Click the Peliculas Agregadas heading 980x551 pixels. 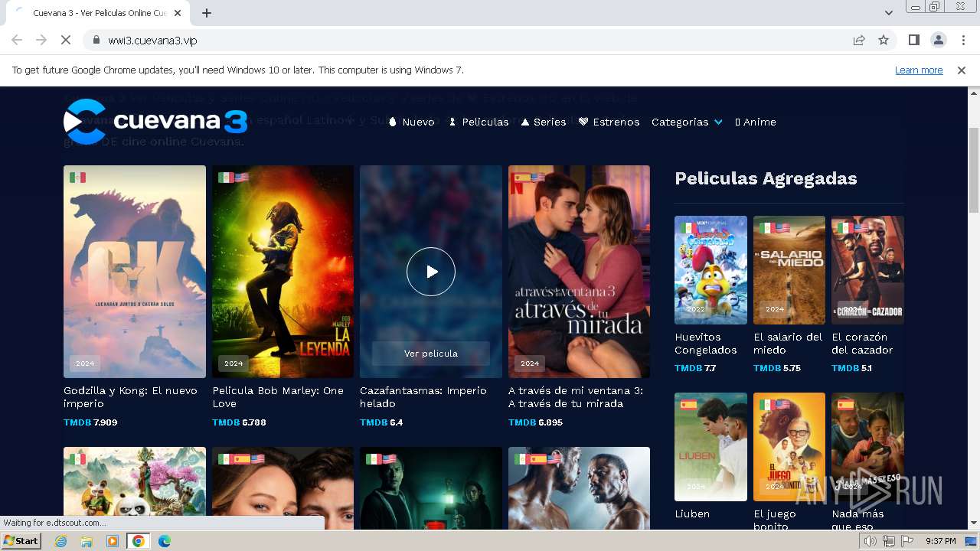[766, 178]
